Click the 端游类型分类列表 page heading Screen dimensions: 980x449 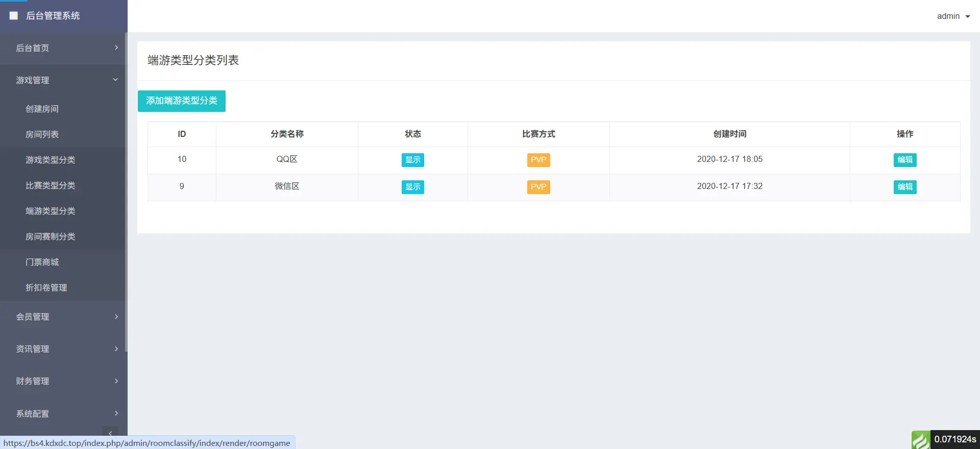(x=193, y=60)
